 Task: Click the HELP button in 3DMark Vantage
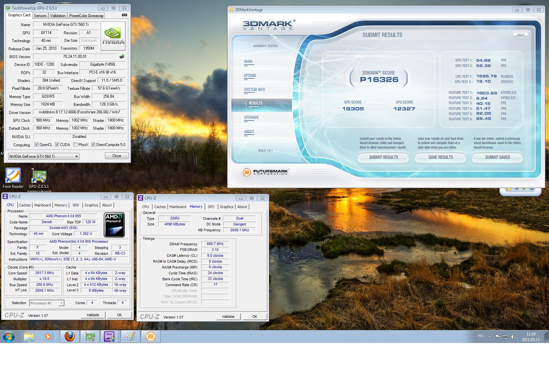pos(521,35)
